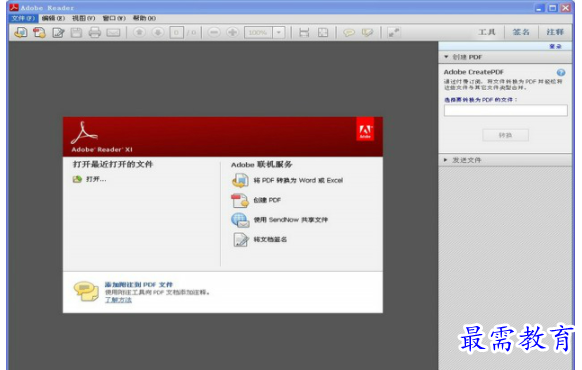This screenshot has height=370, width=582.
Task: Click the highlight text toolbar icon
Action: click(x=367, y=33)
